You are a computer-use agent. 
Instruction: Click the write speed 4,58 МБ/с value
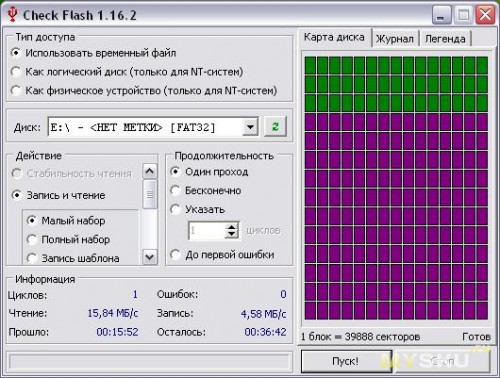pyautogui.click(x=263, y=314)
